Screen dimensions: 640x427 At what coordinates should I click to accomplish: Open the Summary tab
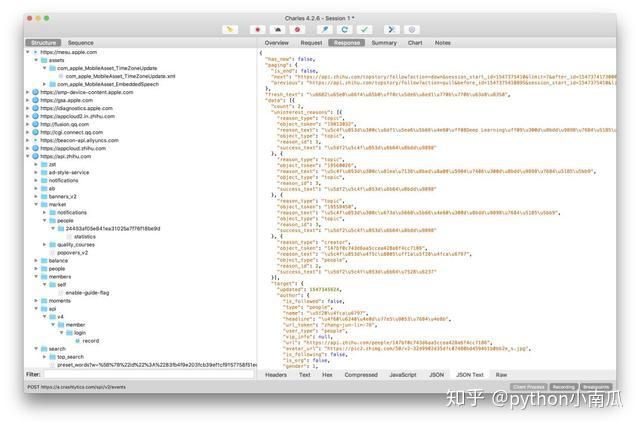pos(384,43)
